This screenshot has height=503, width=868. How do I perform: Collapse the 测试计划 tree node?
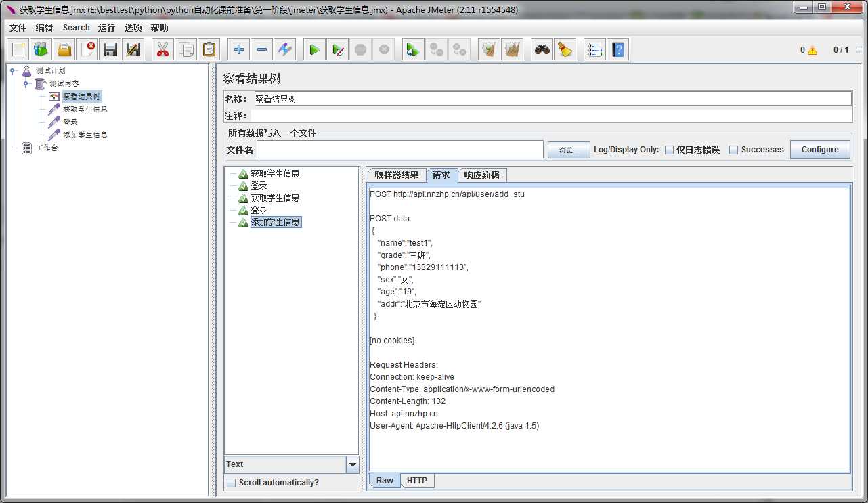pyautogui.click(x=12, y=71)
